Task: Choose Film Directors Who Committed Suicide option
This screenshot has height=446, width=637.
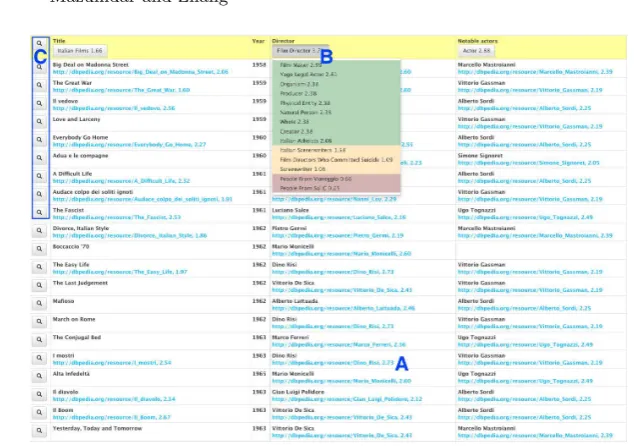Action: click(336, 160)
